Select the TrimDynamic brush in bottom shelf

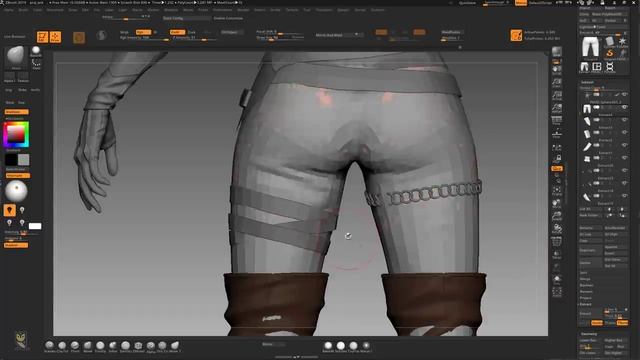(x=100, y=346)
